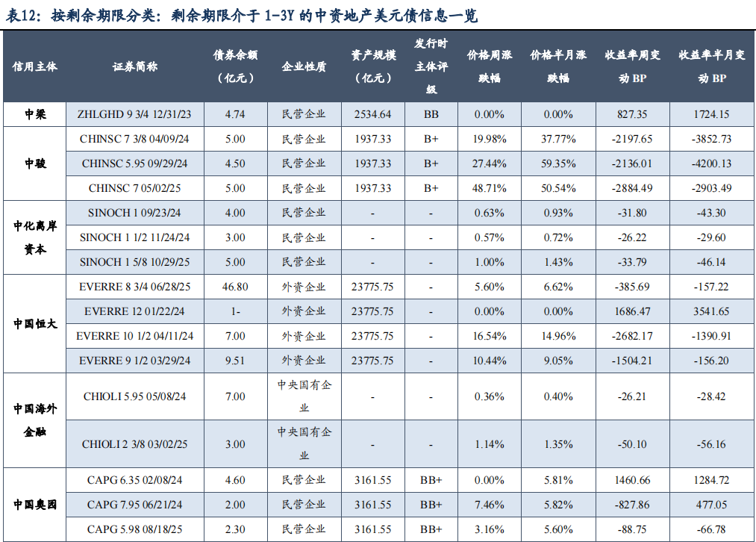
Task: Select bond SINOCH 1 5/8 10/29/25
Action: (x=134, y=262)
